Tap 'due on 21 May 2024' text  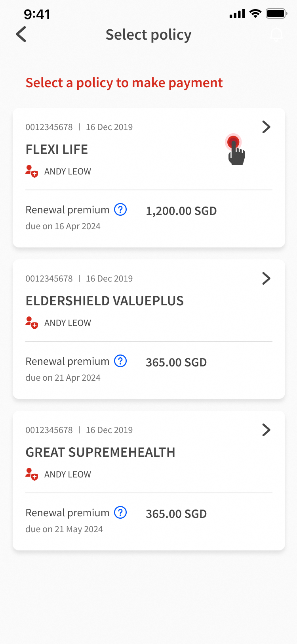(x=64, y=529)
